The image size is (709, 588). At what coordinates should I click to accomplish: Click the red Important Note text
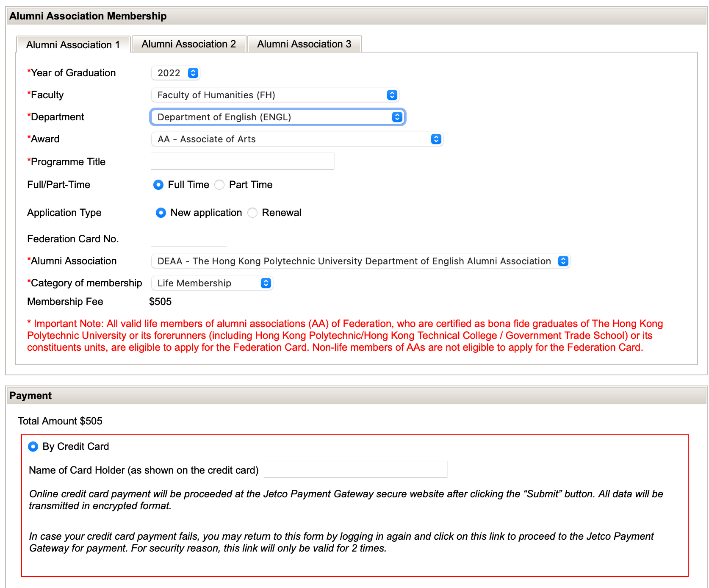(345, 336)
